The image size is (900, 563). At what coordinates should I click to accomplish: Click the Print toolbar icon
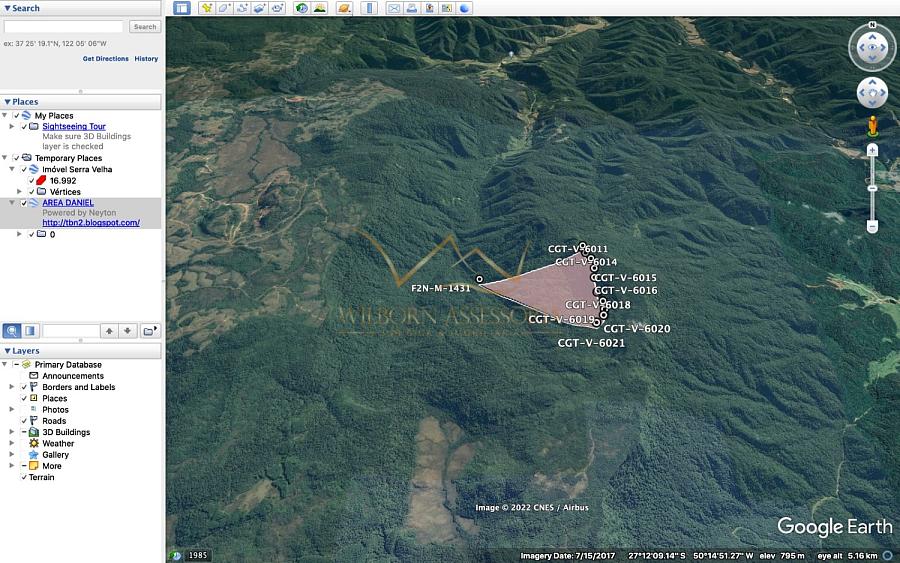click(x=411, y=8)
